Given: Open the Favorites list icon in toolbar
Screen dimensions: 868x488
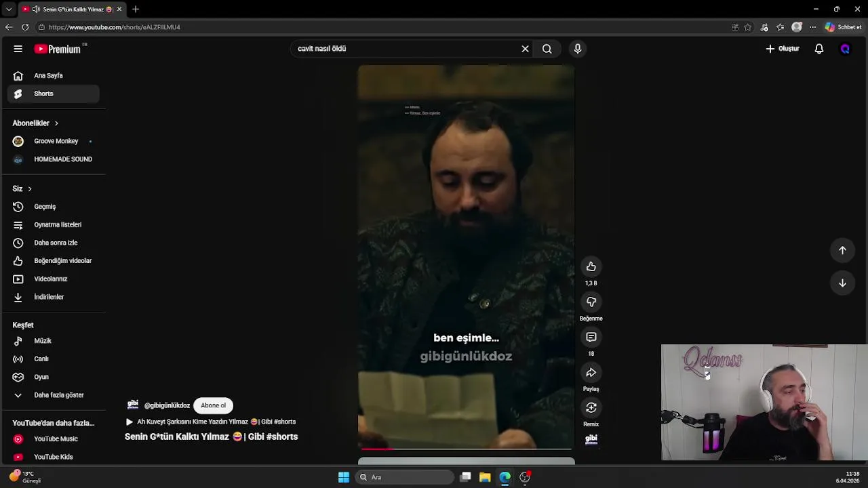Looking at the screenshot, I should (781, 27).
